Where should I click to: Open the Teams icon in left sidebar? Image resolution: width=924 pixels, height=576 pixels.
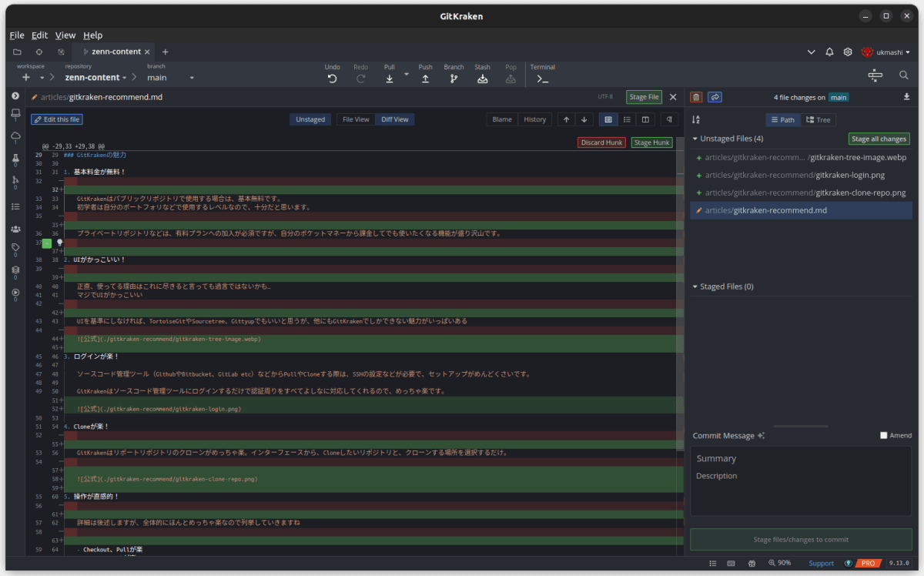coord(15,229)
